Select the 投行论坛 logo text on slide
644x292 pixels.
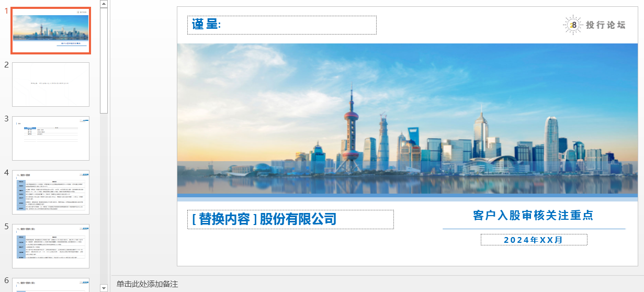[x=605, y=25]
